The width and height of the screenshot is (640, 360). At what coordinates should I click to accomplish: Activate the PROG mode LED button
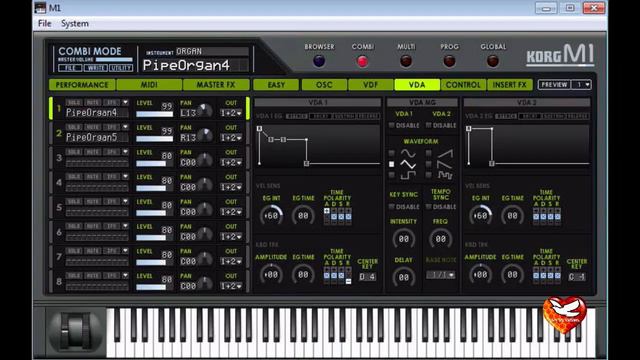(449, 61)
